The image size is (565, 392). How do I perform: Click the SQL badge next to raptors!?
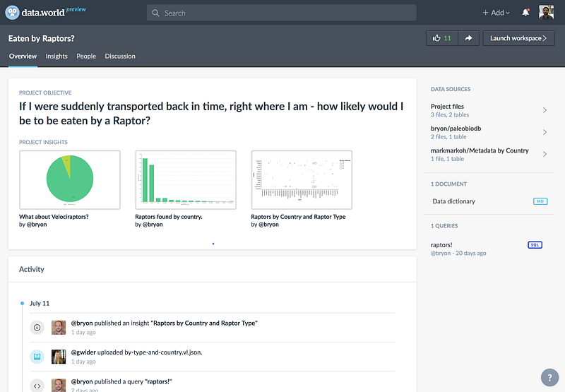pyautogui.click(x=535, y=245)
